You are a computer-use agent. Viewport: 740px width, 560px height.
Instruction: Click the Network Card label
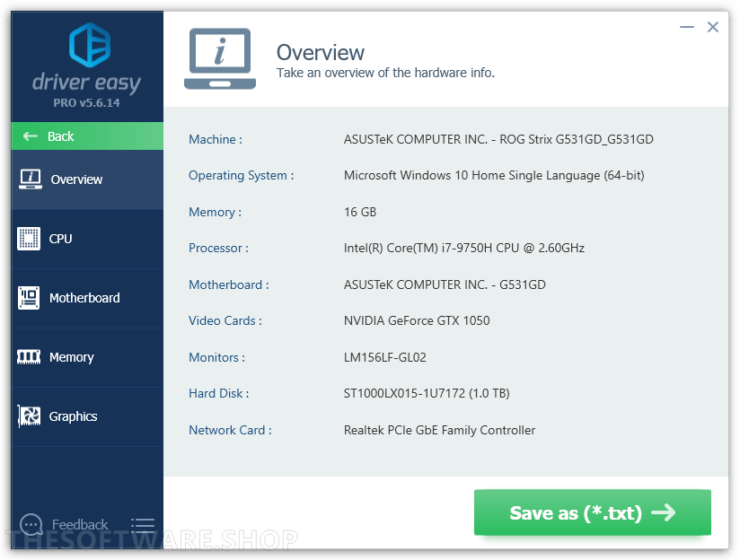point(230,430)
